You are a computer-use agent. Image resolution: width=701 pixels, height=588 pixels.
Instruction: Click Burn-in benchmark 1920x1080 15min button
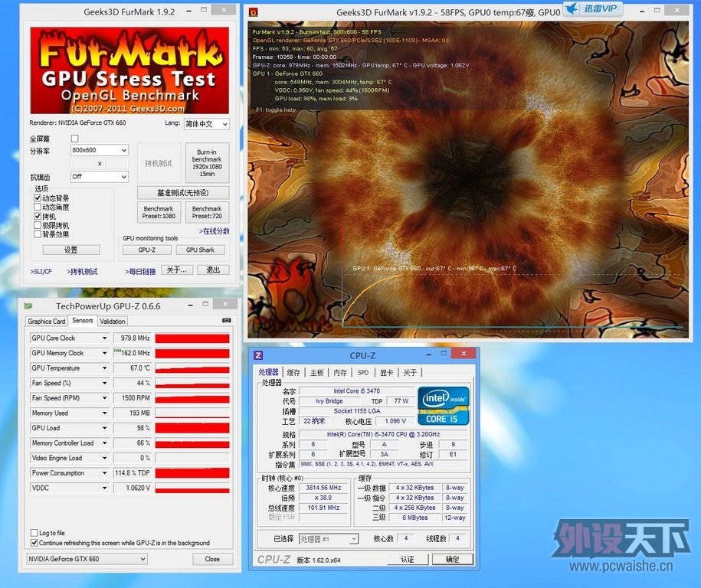tap(207, 162)
